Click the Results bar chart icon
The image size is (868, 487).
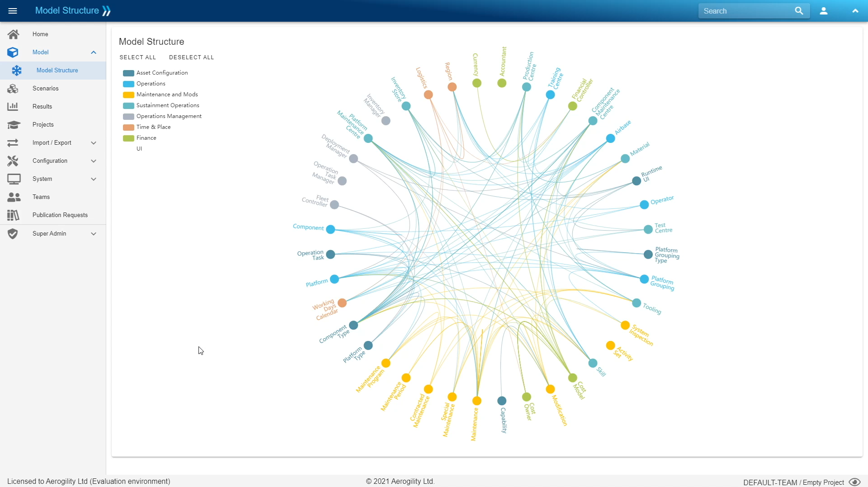13,107
